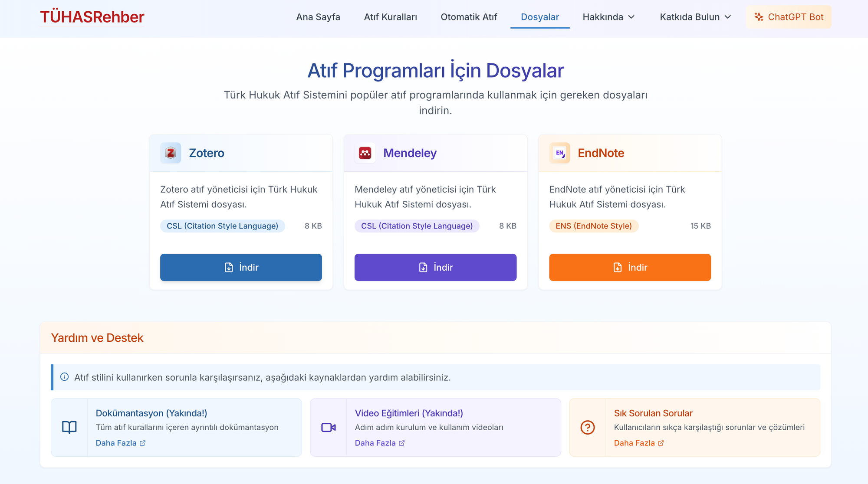Expand the Katkıda Bulun dropdown menu
Image resolution: width=868 pixels, height=484 pixels.
[695, 17]
